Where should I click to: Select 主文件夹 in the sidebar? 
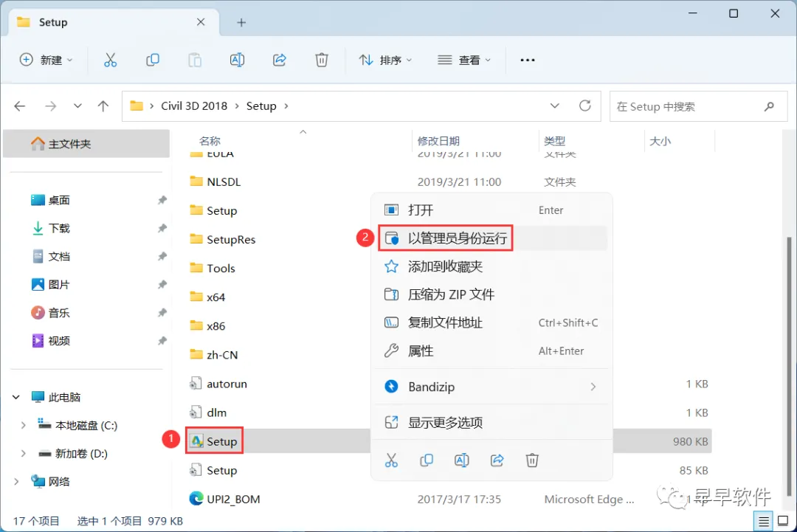point(86,144)
